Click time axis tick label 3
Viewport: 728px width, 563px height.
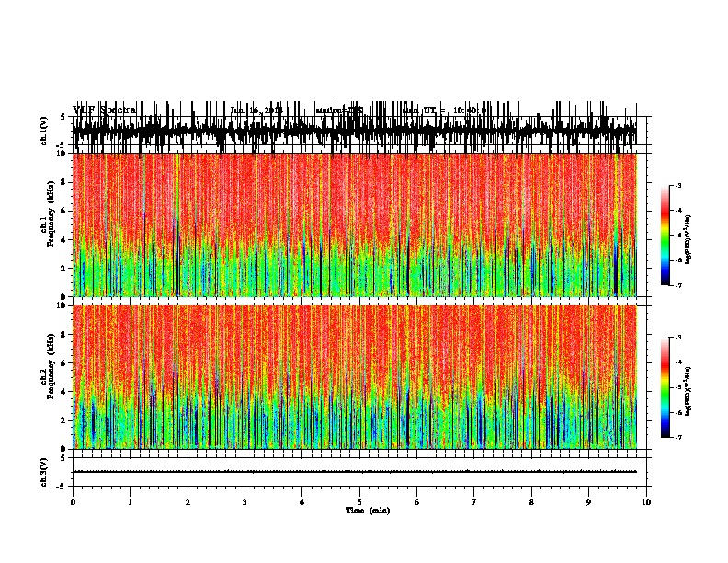point(245,502)
